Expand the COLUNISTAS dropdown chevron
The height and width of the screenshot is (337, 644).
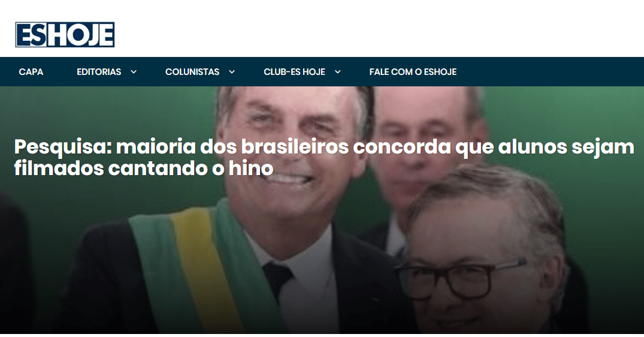(x=232, y=72)
